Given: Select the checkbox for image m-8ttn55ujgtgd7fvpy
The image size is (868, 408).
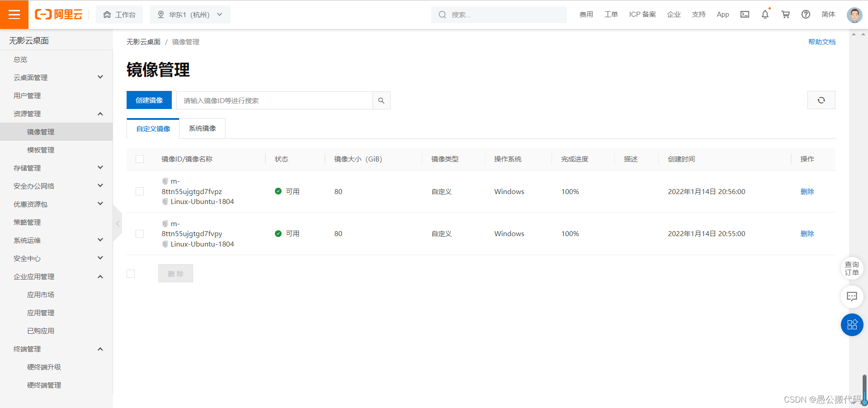Looking at the screenshot, I should point(140,234).
